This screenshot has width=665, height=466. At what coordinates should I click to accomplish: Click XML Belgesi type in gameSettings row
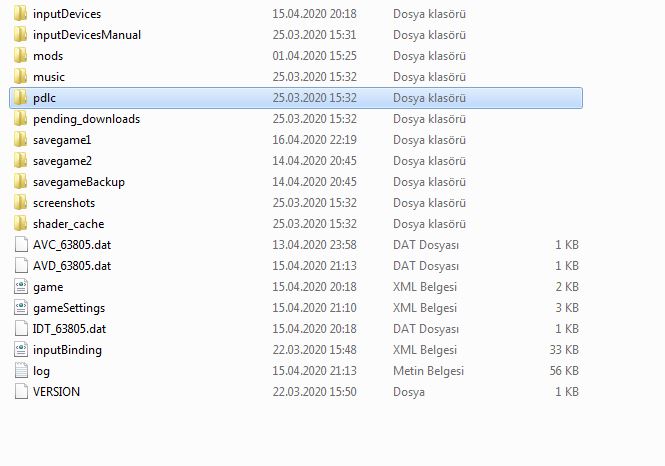pyautogui.click(x=425, y=308)
